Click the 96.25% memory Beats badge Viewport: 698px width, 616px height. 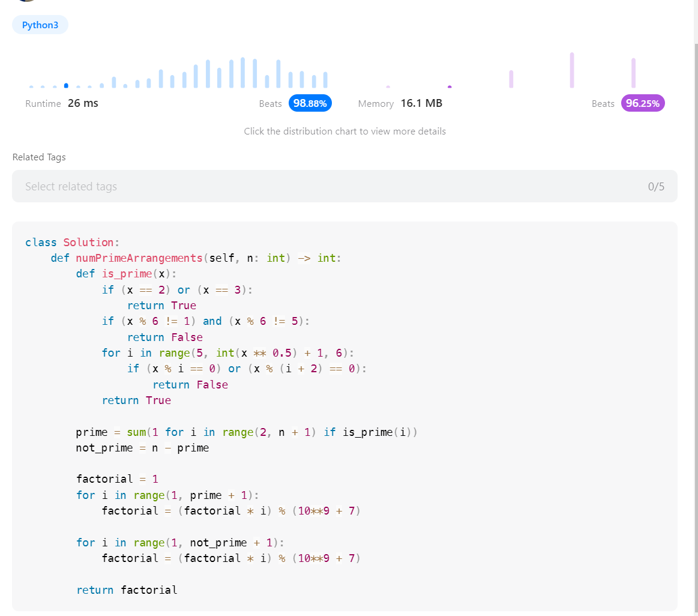coord(643,103)
